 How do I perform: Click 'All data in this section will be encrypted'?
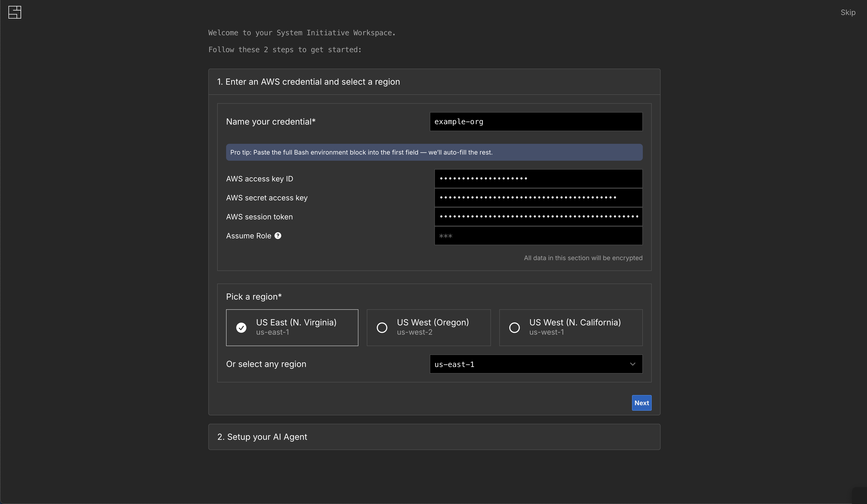tap(583, 258)
